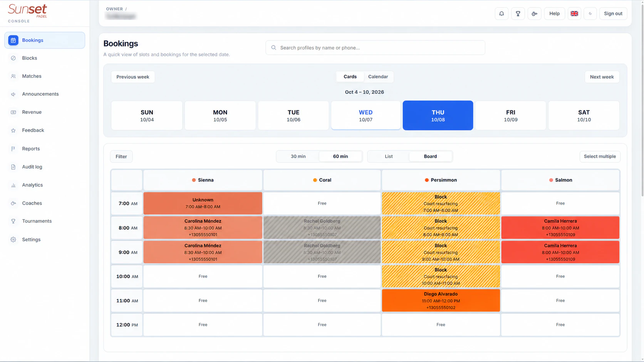Switch to Board view
This screenshot has width=644, height=362.
point(430,156)
